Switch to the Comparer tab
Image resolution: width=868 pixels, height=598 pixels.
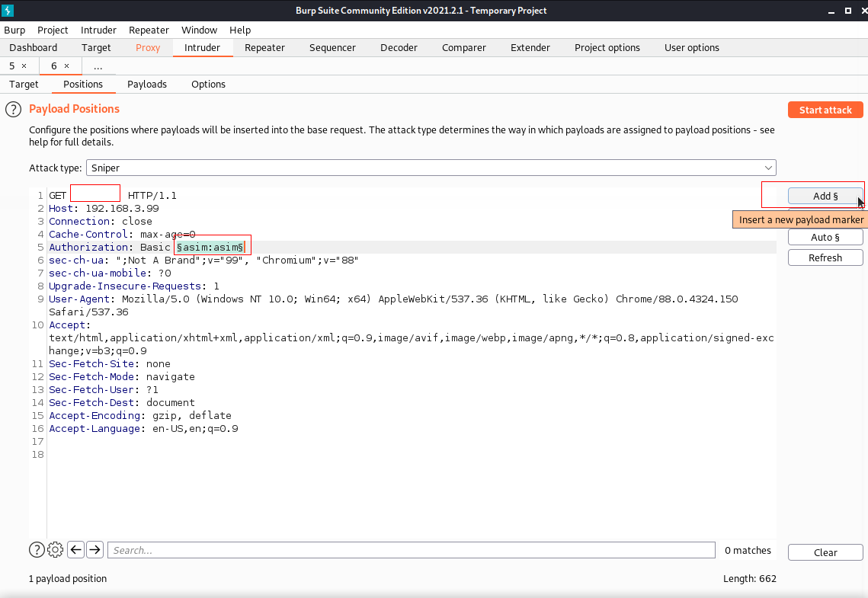tap(464, 47)
